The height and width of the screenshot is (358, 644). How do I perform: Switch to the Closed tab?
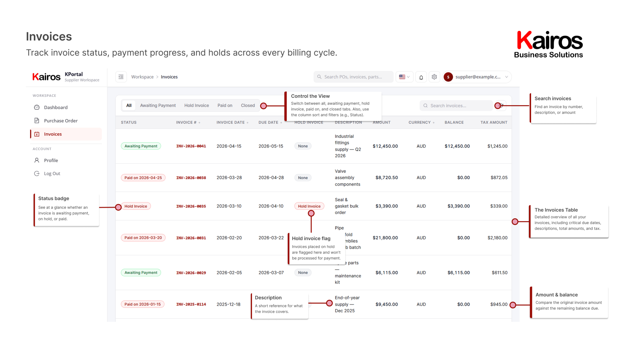[248, 106]
